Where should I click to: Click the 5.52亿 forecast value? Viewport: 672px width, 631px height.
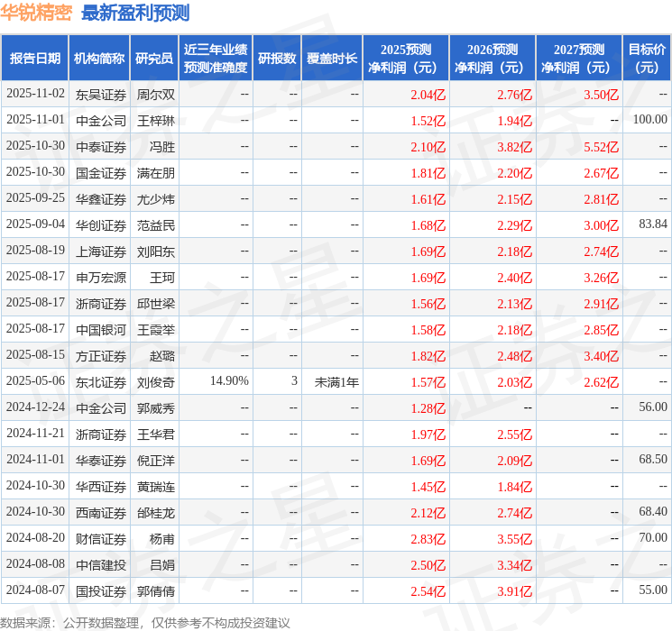point(602,147)
